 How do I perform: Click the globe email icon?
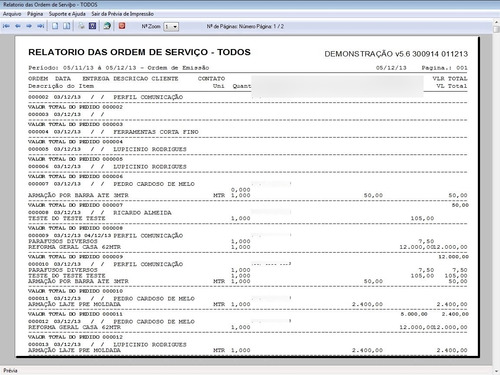(x=107, y=26)
